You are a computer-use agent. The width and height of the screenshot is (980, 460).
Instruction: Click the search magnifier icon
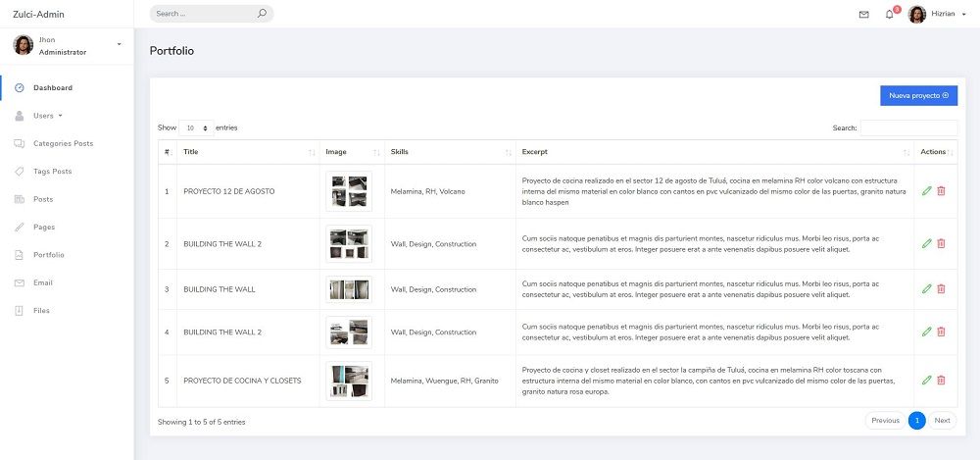pyautogui.click(x=262, y=14)
